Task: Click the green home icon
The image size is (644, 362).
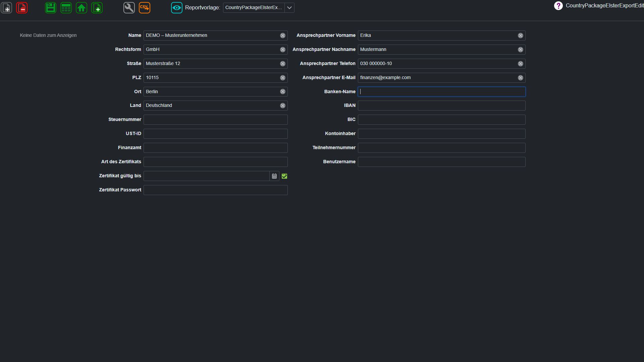Action: pos(82,8)
